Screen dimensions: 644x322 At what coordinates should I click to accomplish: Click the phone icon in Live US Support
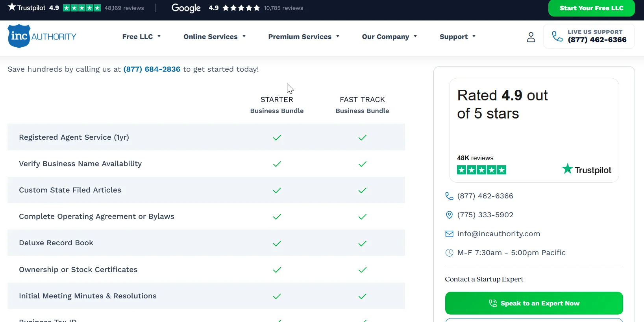[557, 36]
